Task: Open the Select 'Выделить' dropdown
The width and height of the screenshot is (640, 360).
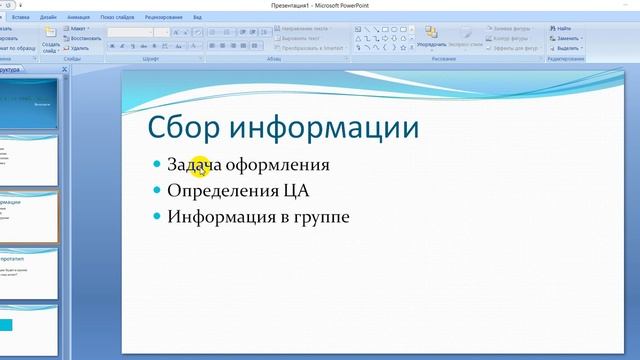Action: click(x=566, y=48)
